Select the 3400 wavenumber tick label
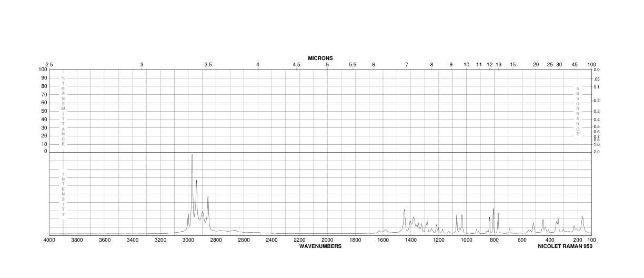The image size is (644, 278). (133, 240)
